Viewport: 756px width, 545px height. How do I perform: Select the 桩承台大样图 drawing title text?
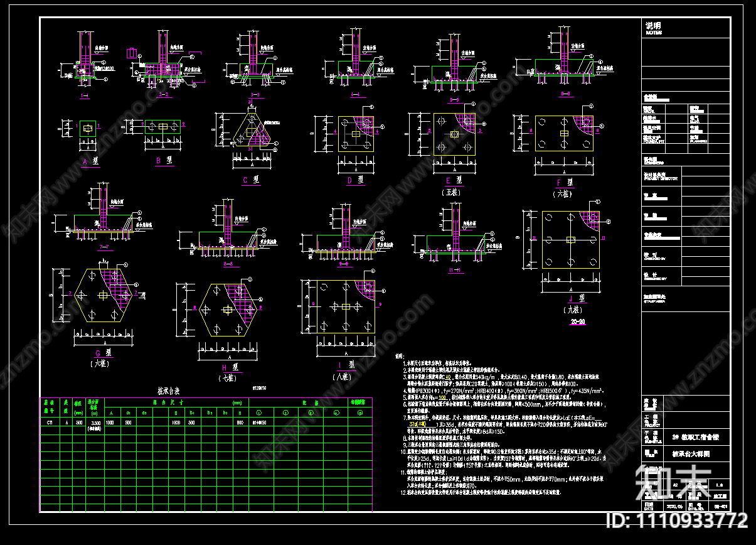pyautogui.click(x=691, y=453)
